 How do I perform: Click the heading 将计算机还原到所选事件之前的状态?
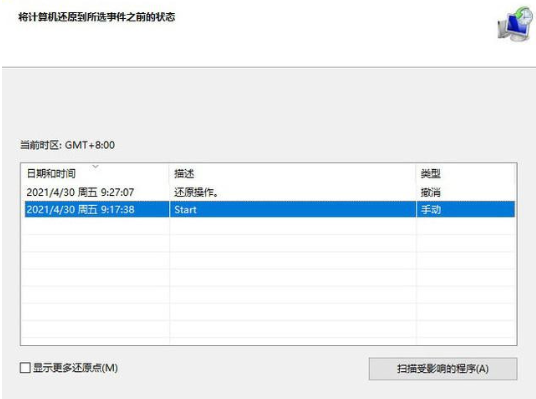tap(97, 17)
